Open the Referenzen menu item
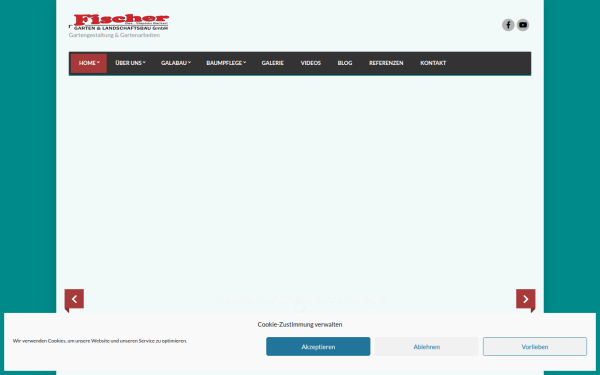The image size is (600, 375). click(x=386, y=63)
